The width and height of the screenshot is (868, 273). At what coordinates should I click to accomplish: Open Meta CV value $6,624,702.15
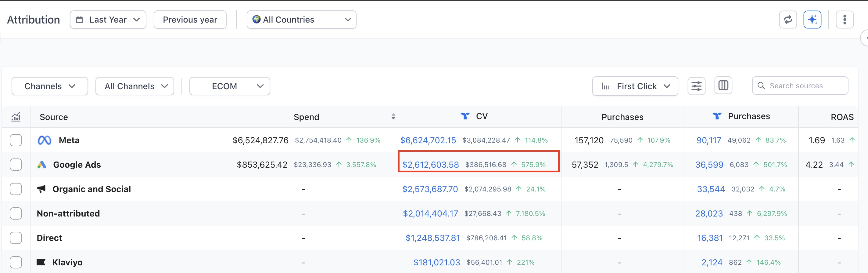428,140
